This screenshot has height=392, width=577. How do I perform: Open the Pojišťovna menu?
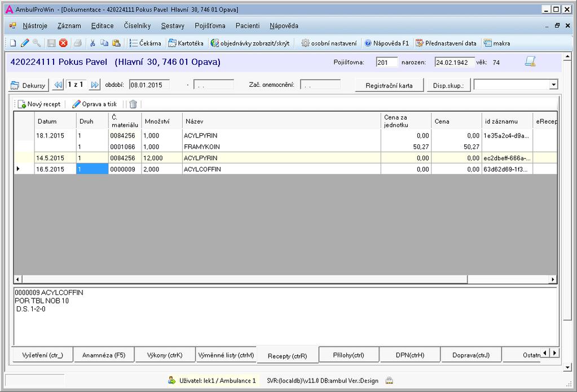pyautogui.click(x=210, y=26)
